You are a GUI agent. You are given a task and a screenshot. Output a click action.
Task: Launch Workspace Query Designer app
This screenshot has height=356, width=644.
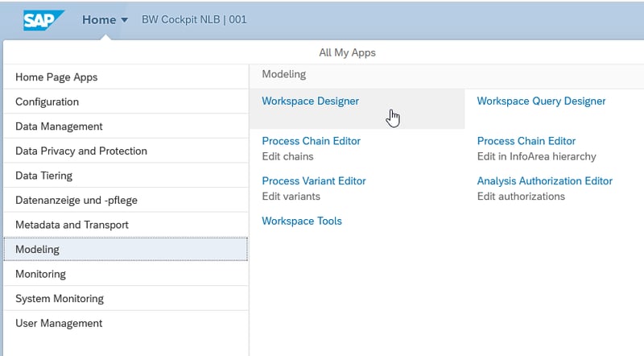(541, 101)
